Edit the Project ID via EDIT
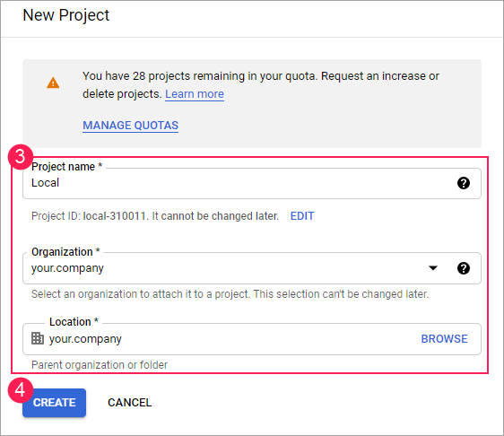504x436 pixels. pyautogui.click(x=302, y=216)
